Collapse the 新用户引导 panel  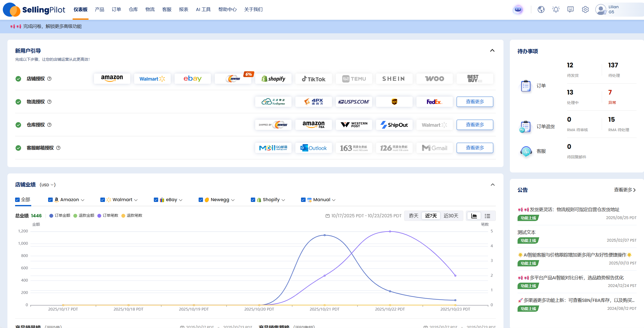click(492, 50)
